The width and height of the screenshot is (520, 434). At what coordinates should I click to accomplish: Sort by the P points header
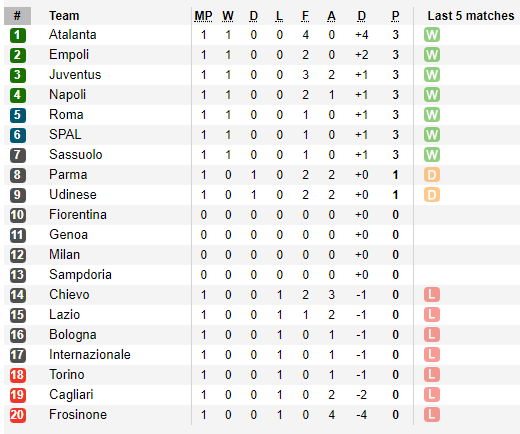point(395,16)
